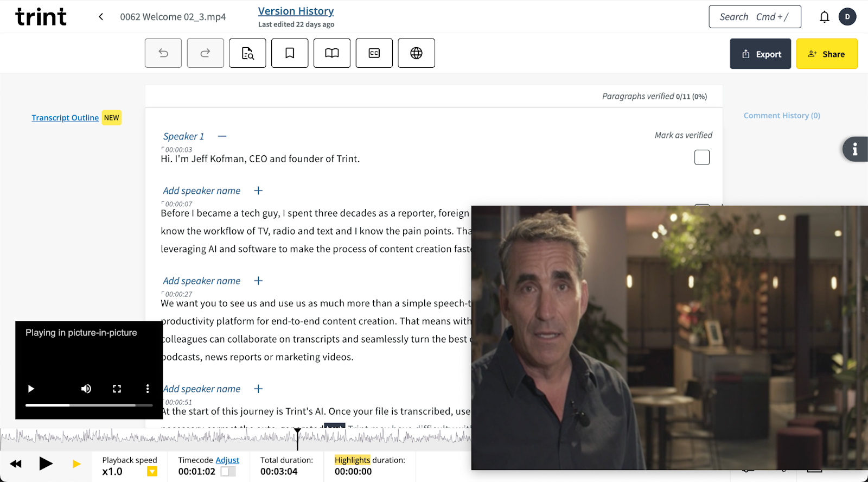
Task: Add speaker at 00:00:27 plus icon
Action: click(259, 281)
